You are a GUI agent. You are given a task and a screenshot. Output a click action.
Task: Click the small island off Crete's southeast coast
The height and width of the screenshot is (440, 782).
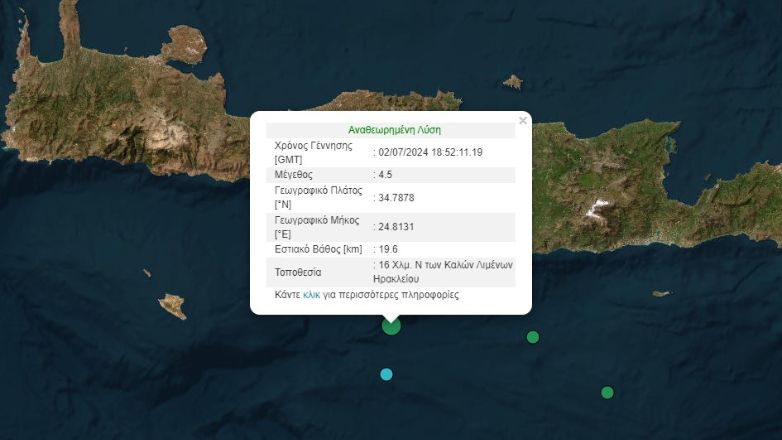pos(660,294)
